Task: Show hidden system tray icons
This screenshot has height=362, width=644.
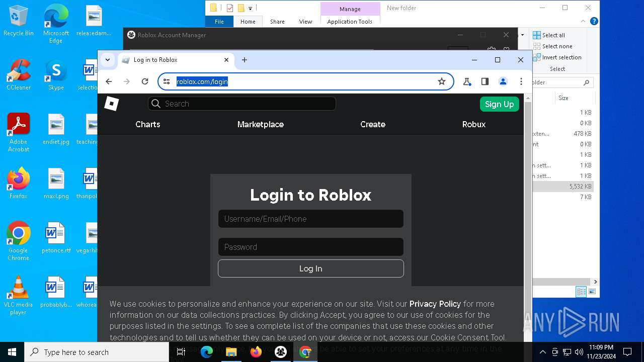Action: (x=542, y=352)
